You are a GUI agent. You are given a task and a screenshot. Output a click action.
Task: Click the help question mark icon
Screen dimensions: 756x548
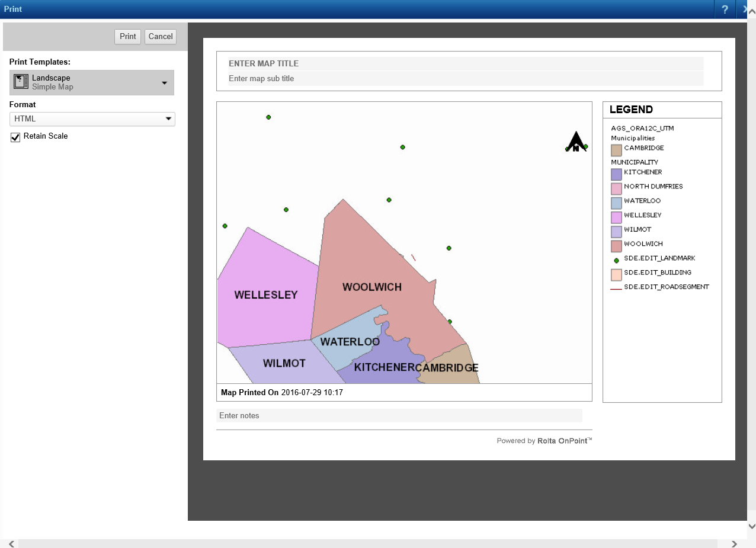coord(725,9)
